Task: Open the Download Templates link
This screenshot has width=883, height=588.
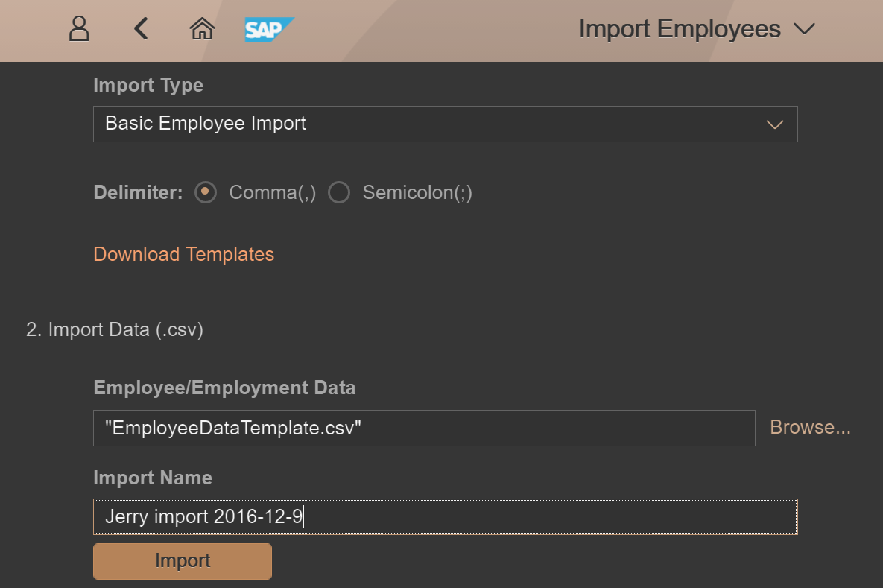Action: 183,255
